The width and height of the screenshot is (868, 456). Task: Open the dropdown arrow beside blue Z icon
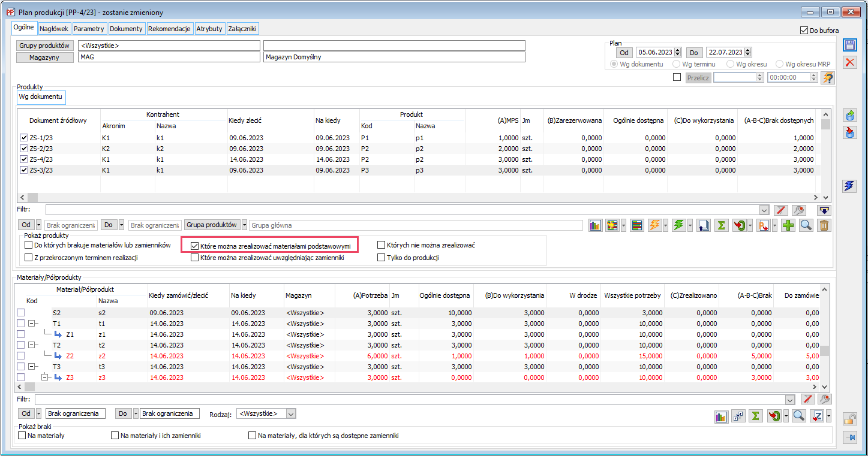pos(828,416)
